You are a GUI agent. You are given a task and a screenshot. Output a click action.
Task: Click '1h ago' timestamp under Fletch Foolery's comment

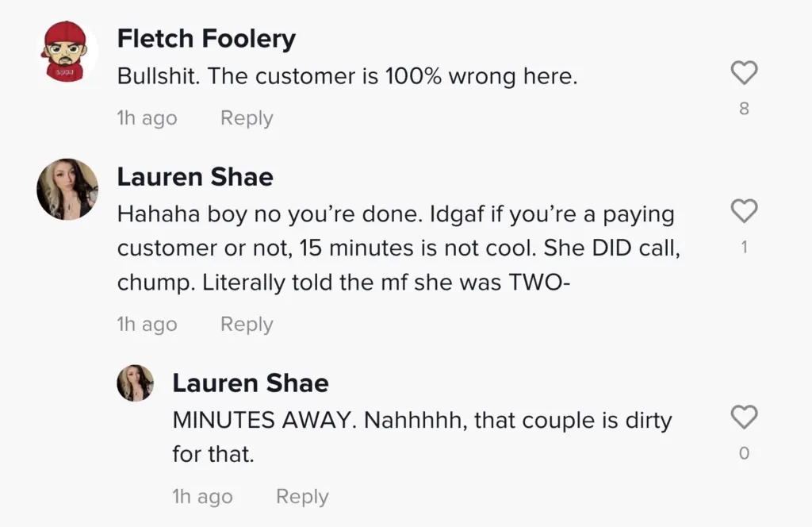point(147,118)
